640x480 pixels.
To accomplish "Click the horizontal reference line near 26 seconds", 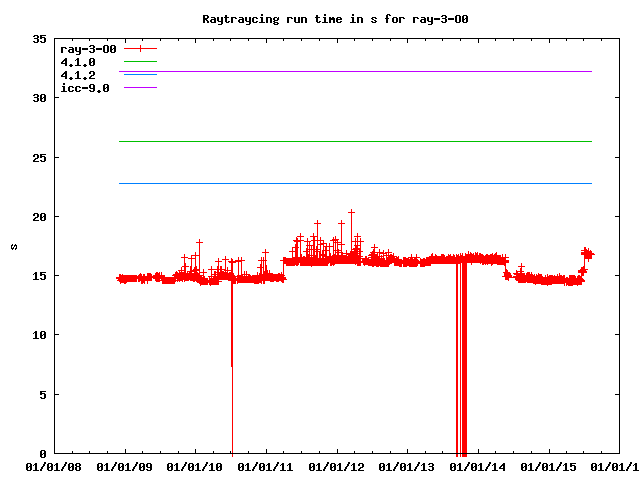I will (400, 142).
